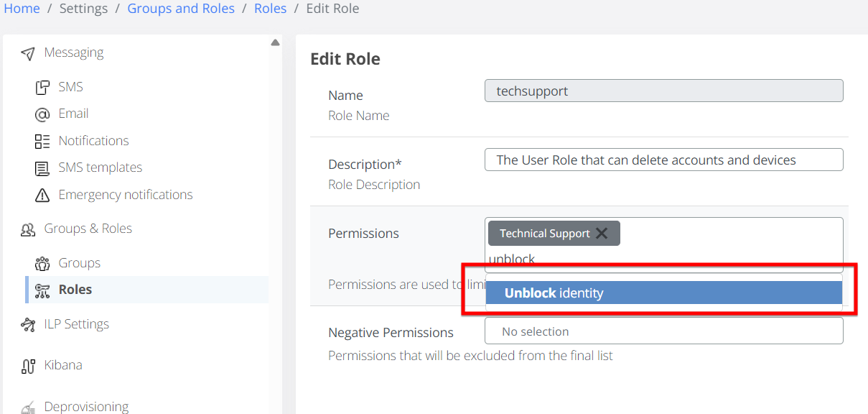Click the ILP Settings icon
The height and width of the screenshot is (414, 868).
[28, 325]
